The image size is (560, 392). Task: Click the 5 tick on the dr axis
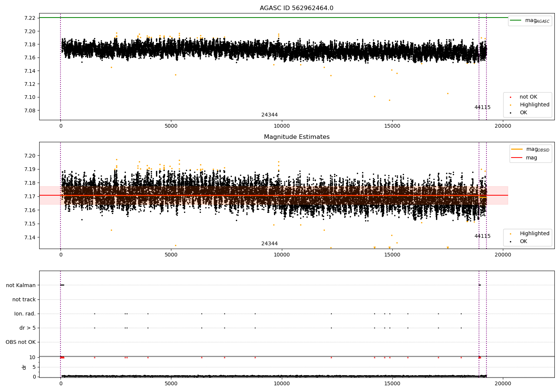click(x=34, y=367)
